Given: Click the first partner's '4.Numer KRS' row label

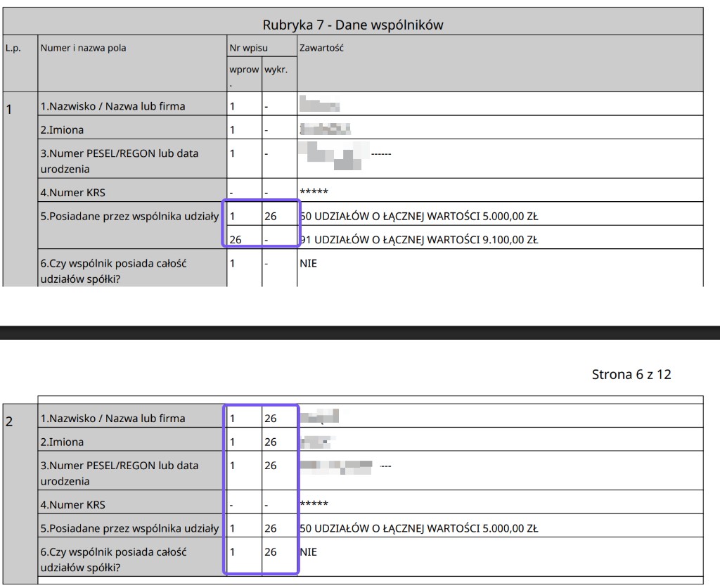Looking at the screenshot, I should [x=72, y=193].
